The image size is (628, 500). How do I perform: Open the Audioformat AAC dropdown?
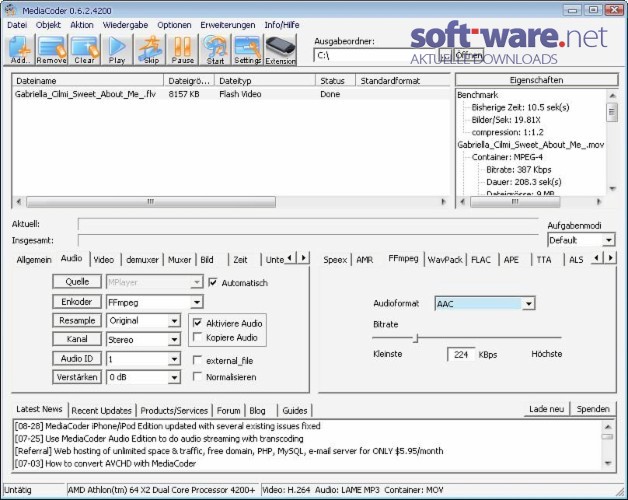529,304
